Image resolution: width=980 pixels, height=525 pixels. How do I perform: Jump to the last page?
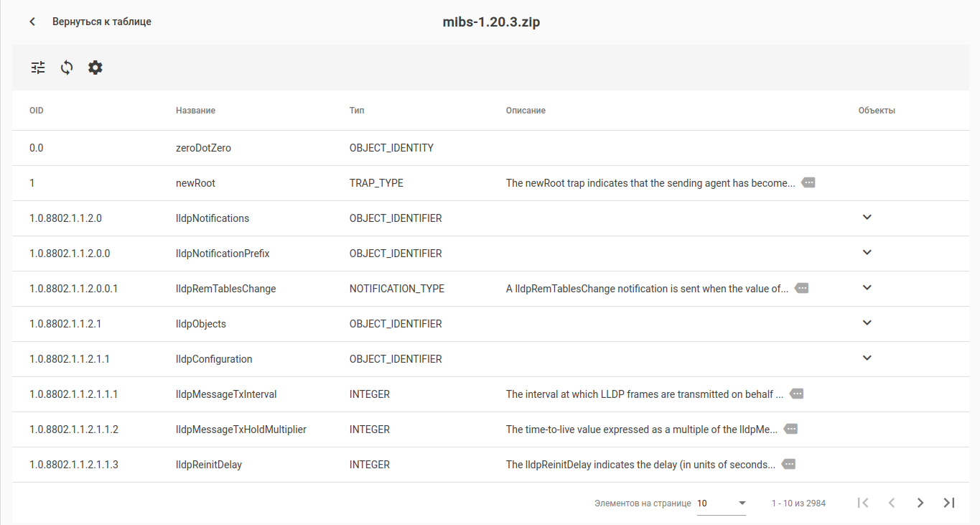(949, 503)
